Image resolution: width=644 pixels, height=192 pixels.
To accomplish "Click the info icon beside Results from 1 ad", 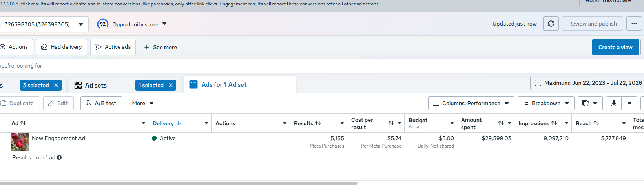I will [x=59, y=157].
